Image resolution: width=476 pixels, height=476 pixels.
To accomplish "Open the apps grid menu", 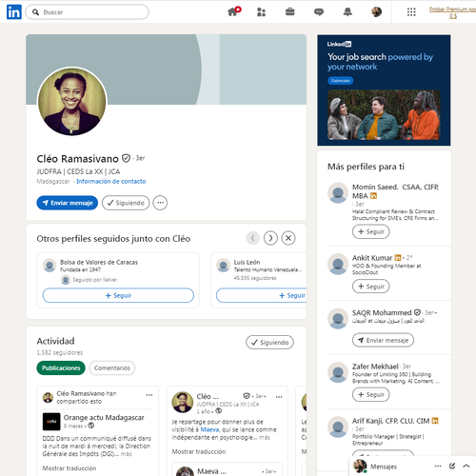I will [411, 12].
